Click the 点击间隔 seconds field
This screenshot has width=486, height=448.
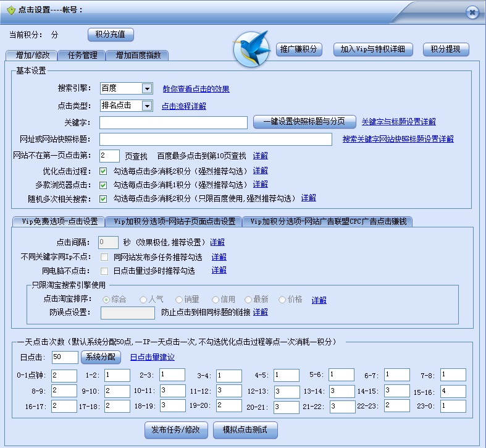(108, 242)
